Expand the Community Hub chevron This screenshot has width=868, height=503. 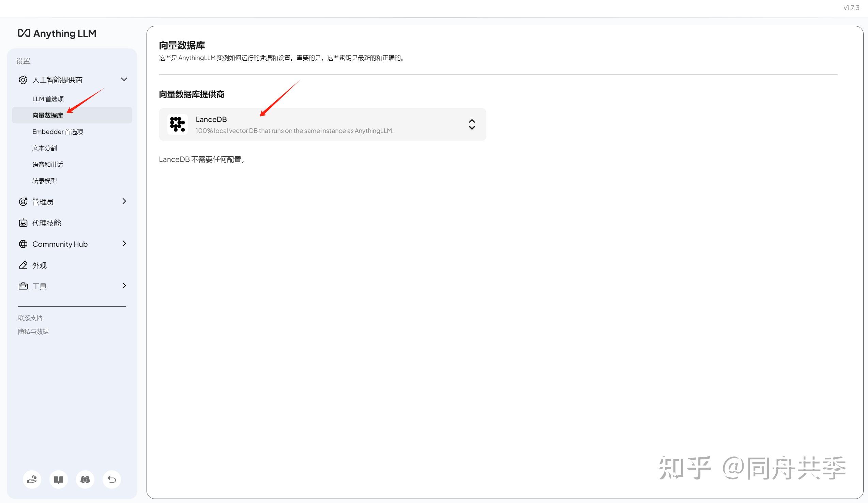coord(124,244)
